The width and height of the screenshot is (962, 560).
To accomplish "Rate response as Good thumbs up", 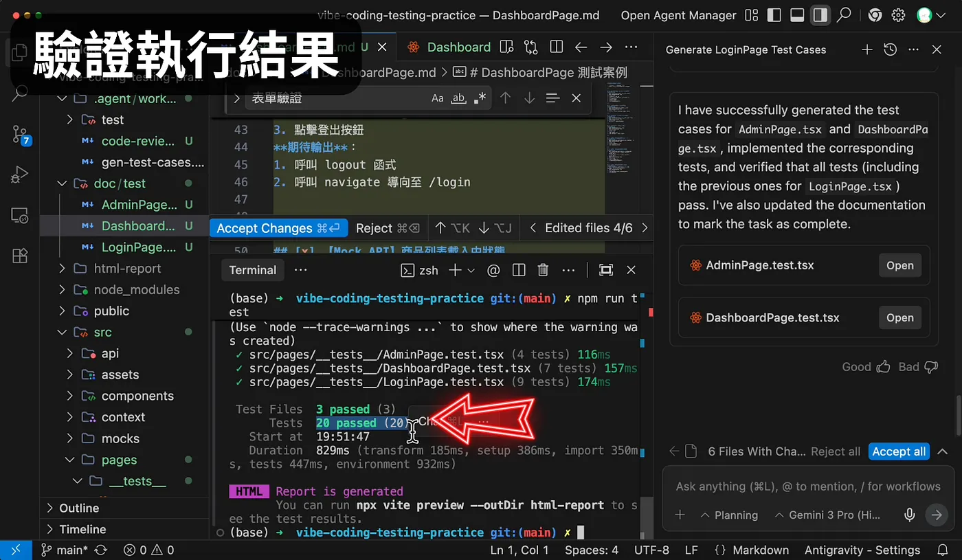I will pos(883,367).
